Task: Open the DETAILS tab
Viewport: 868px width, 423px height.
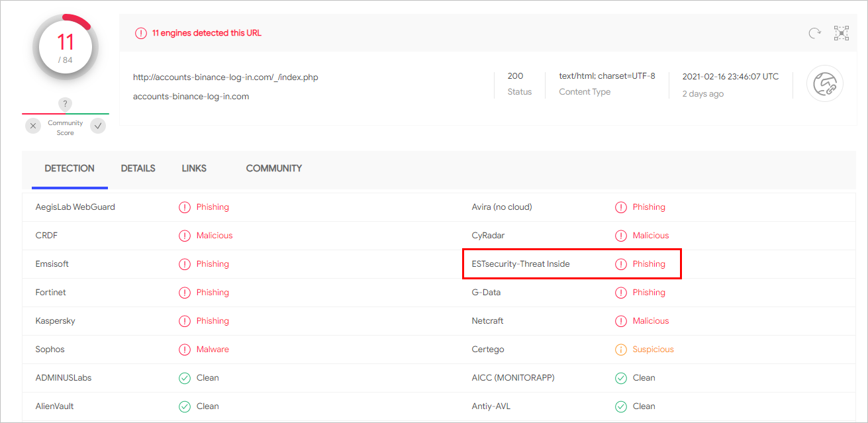Action: (138, 169)
